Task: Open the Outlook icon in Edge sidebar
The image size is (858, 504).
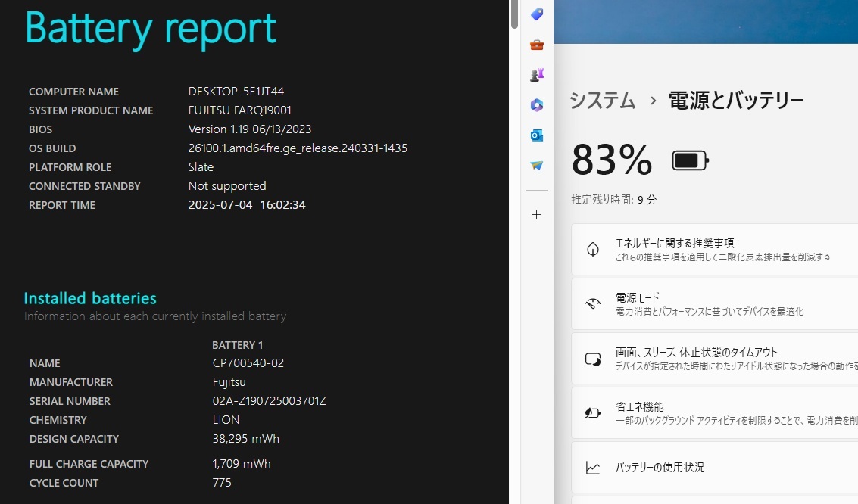Action: (537, 135)
